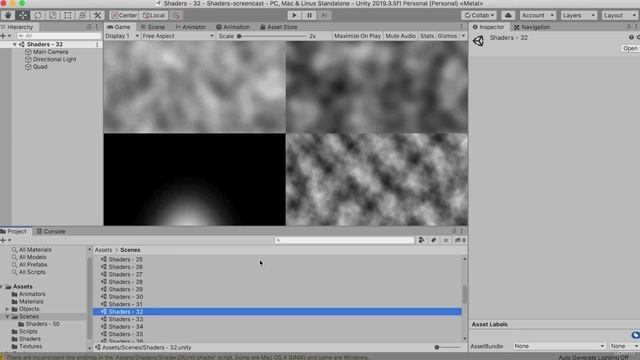
Task: Select the Transform tool
Action: pyautogui.click(x=82, y=15)
